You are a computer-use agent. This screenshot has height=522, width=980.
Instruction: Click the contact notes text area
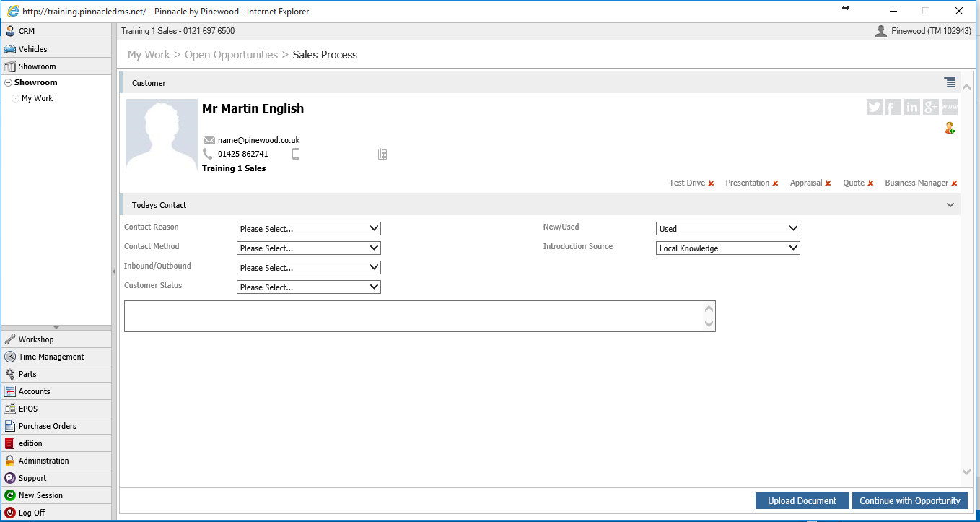pyautogui.click(x=420, y=316)
